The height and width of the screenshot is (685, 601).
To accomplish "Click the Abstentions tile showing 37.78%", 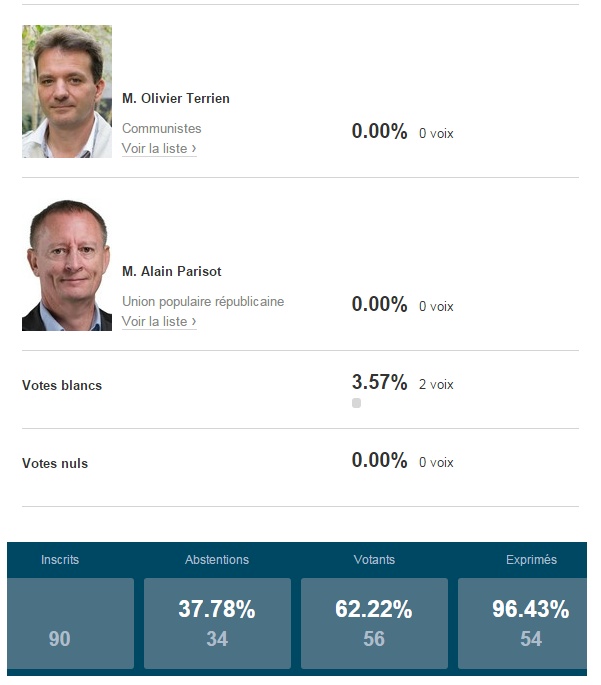I will pos(217,623).
